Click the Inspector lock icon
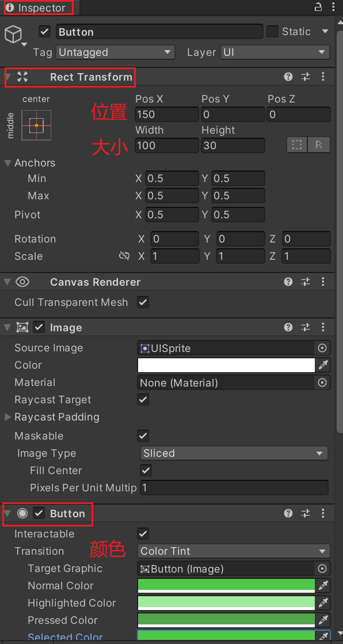Screen dimensions: 343x644 tap(318, 7)
